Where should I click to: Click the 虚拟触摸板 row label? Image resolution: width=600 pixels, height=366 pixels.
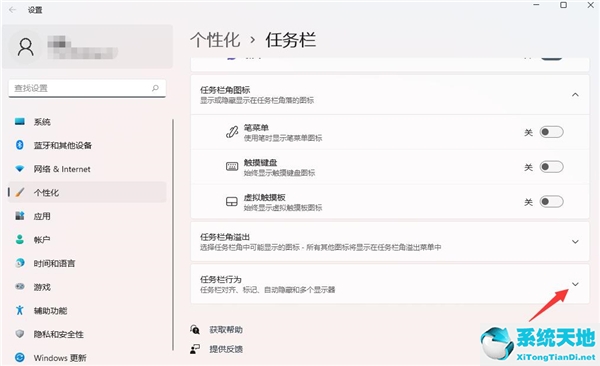pyautogui.click(x=264, y=198)
